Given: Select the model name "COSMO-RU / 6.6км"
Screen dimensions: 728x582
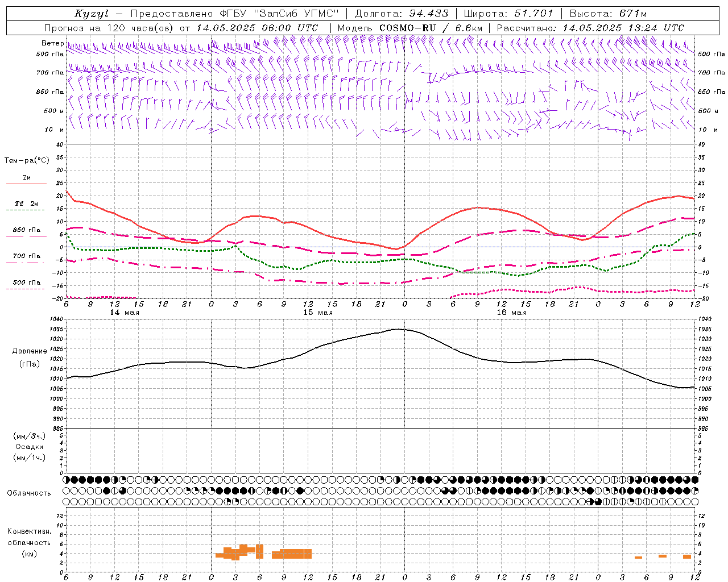Looking at the screenshot, I should point(431,28).
